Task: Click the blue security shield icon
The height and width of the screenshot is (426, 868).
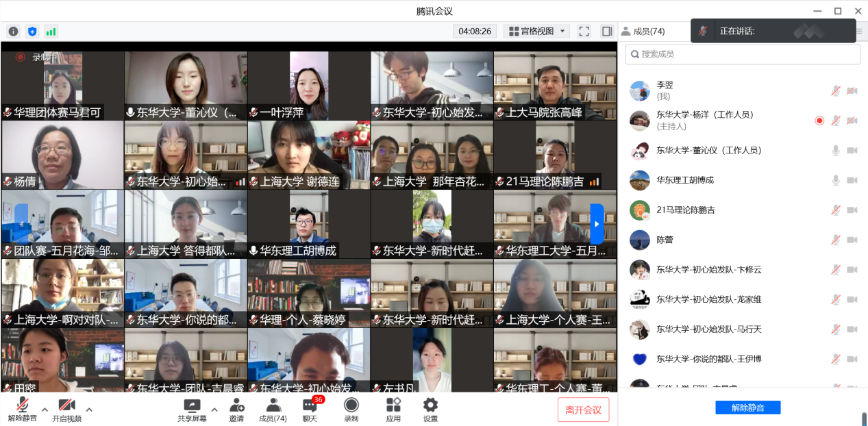Action: click(x=32, y=32)
